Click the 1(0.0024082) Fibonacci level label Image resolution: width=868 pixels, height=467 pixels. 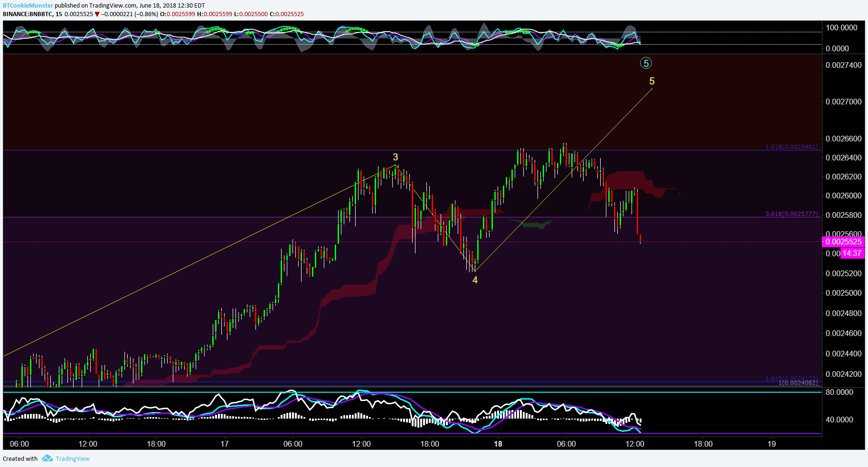(798, 383)
